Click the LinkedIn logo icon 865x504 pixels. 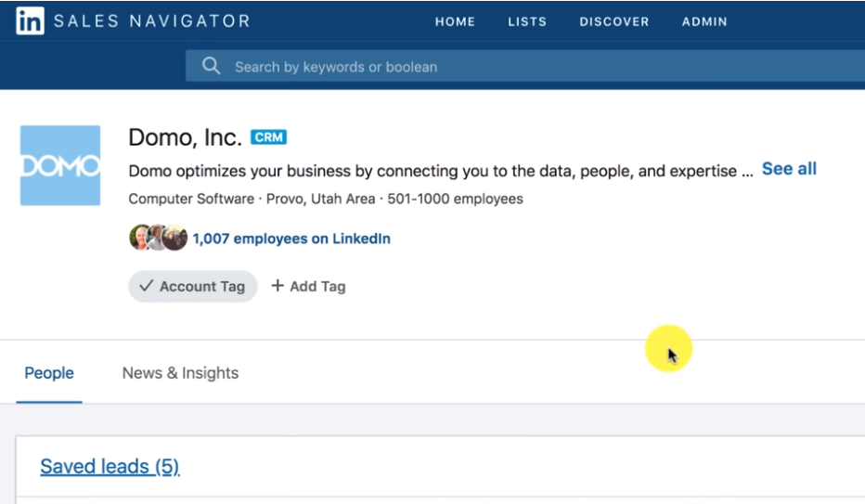pyautogui.click(x=30, y=21)
